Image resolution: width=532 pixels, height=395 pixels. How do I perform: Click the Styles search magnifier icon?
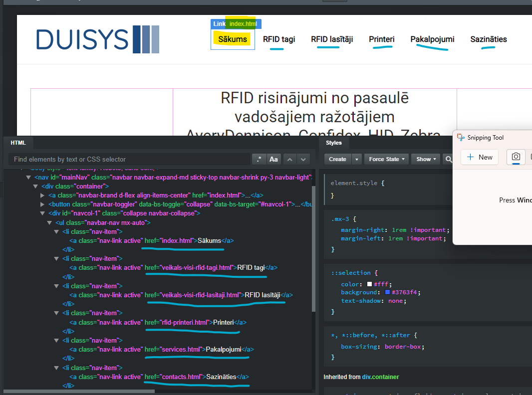coord(449,159)
